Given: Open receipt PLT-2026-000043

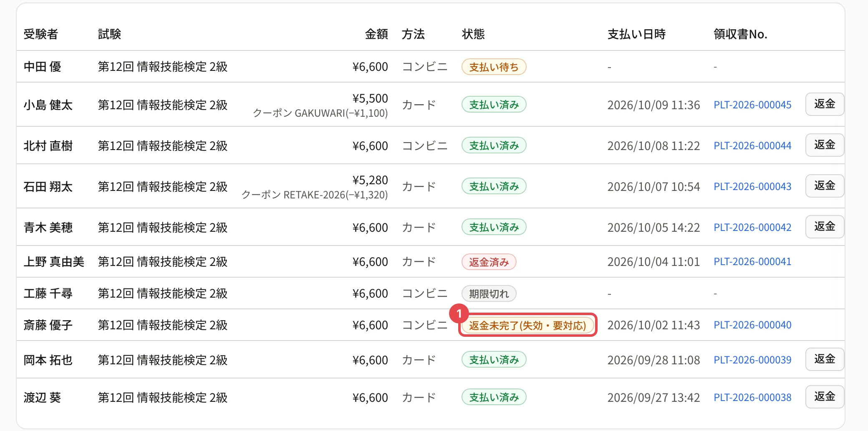Looking at the screenshot, I should click(x=752, y=186).
